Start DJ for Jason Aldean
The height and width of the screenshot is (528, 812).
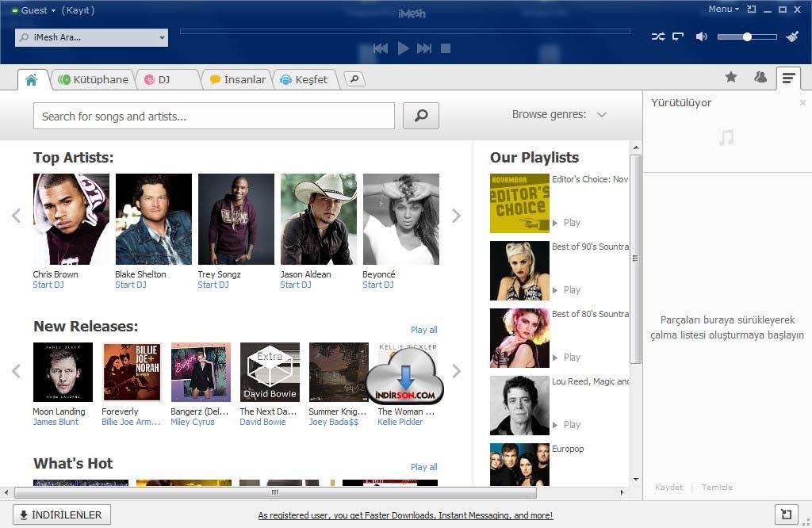pyautogui.click(x=296, y=285)
